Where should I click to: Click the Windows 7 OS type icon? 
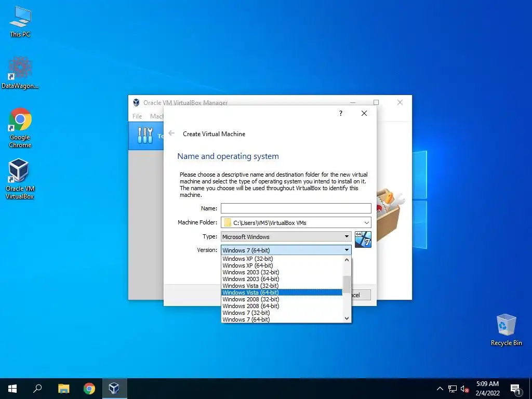point(363,240)
